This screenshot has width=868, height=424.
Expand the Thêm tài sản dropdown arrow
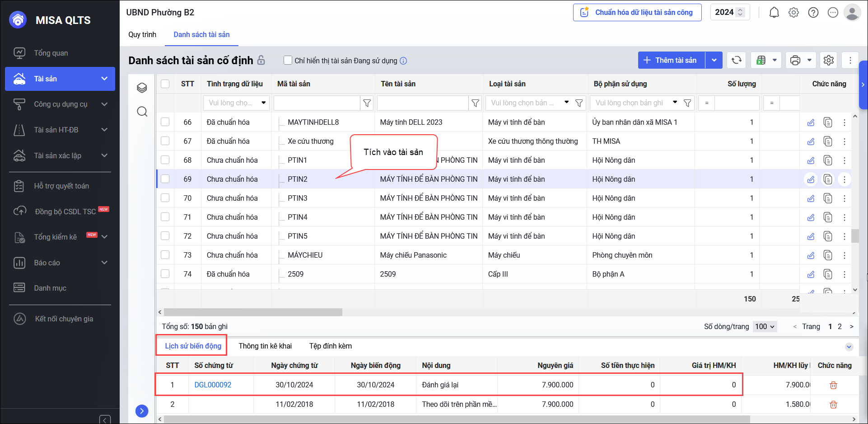714,60
